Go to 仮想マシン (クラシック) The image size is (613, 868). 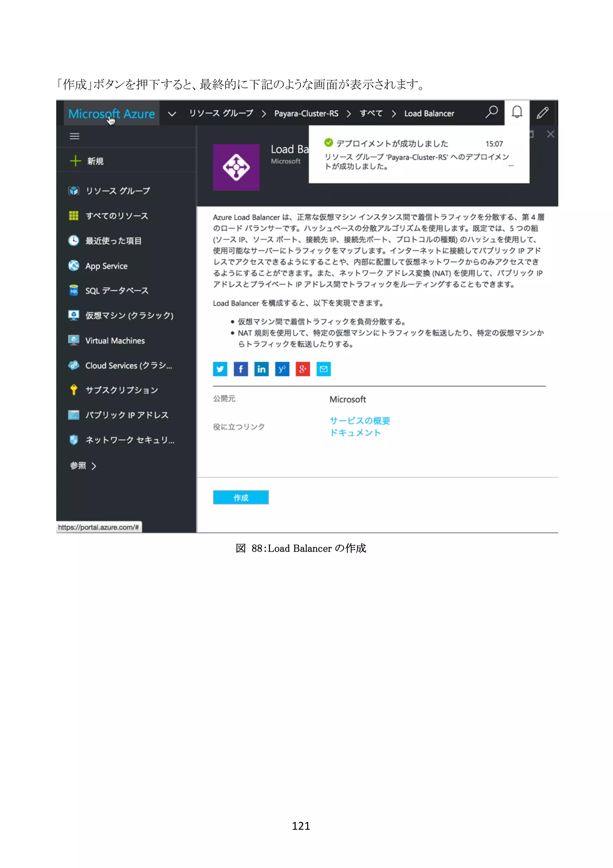tap(130, 315)
